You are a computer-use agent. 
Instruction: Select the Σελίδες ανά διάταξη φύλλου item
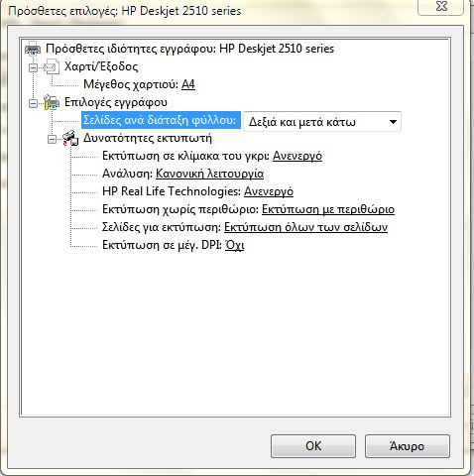161,120
